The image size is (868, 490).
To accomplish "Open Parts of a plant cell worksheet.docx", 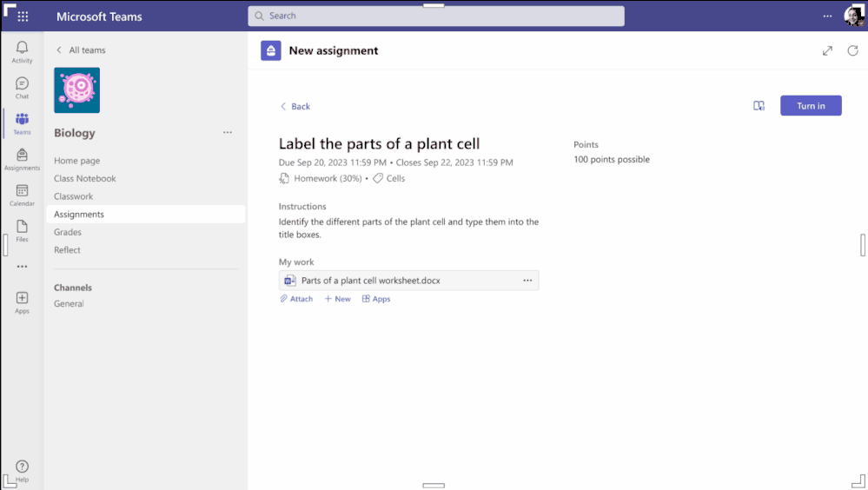I will coord(370,281).
